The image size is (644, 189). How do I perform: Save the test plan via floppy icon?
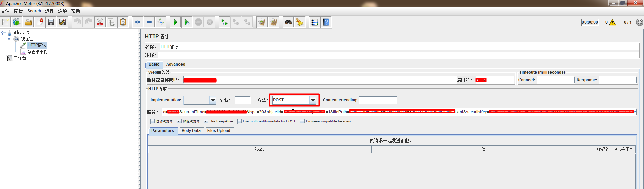tap(51, 22)
